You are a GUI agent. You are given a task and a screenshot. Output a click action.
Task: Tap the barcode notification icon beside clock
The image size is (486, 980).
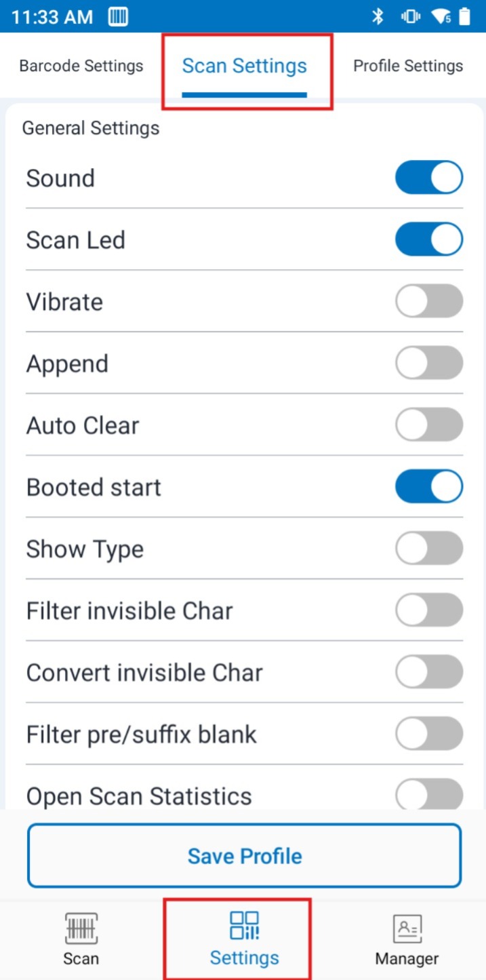pos(118,17)
